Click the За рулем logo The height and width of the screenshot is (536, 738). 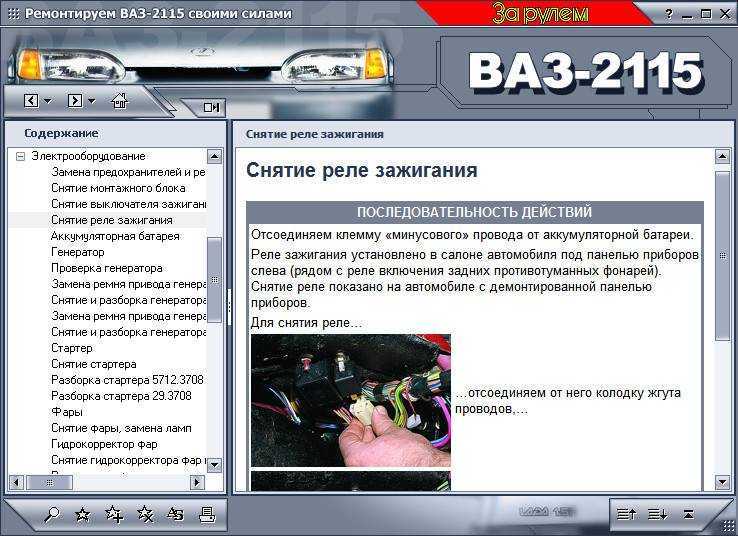click(540, 13)
